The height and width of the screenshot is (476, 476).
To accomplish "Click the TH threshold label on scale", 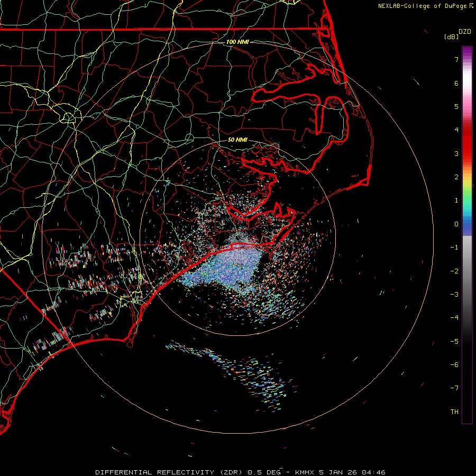I will pyautogui.click(x=454, y=412).
